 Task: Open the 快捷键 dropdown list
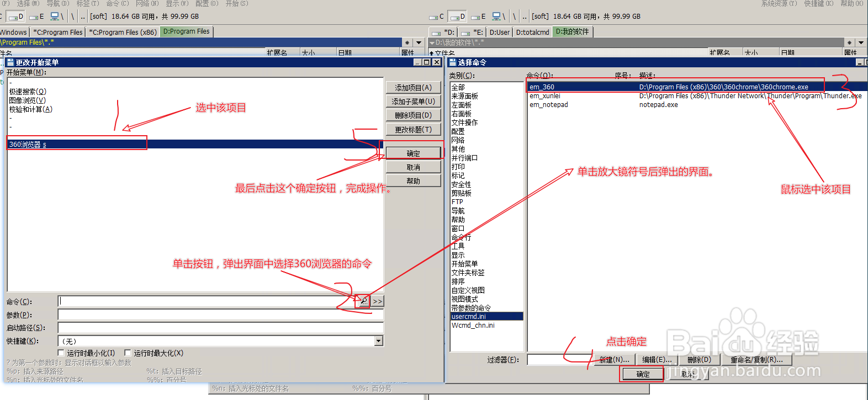click(x=379, y=341)
